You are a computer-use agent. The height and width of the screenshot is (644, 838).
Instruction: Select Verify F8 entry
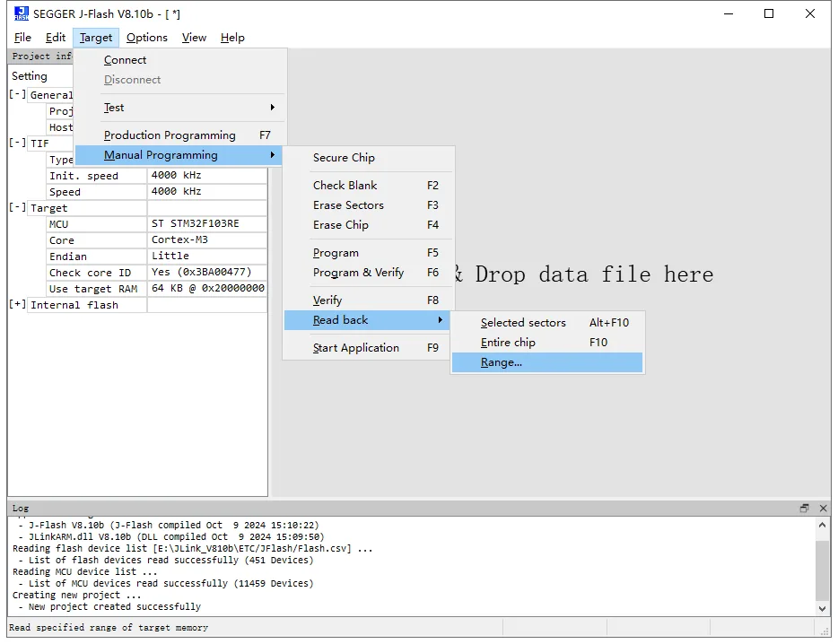pyautogui.click(x=369, y=300)
